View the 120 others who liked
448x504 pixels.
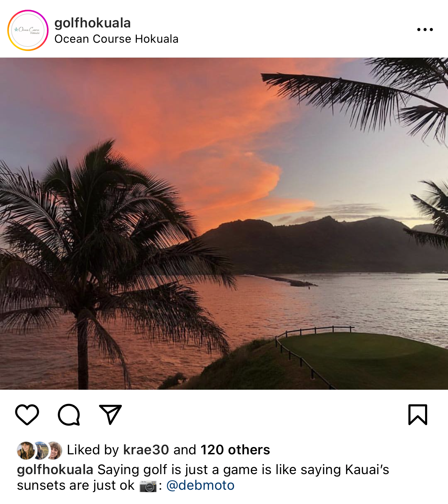235,450
